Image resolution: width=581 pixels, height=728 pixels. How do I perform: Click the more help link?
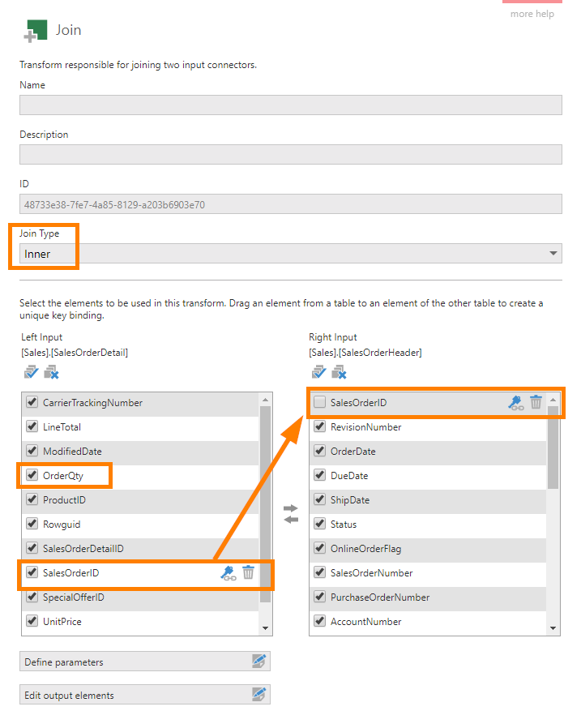[532, 13]
